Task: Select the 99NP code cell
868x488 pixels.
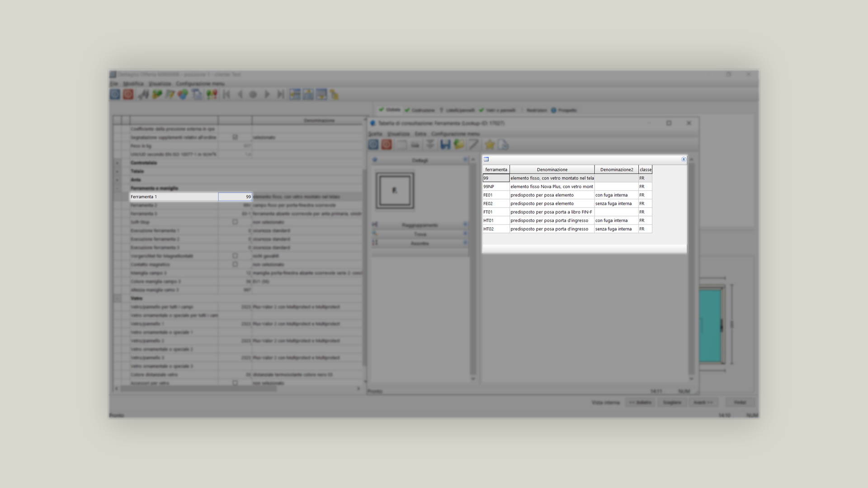Action: (x=496, y=187)
